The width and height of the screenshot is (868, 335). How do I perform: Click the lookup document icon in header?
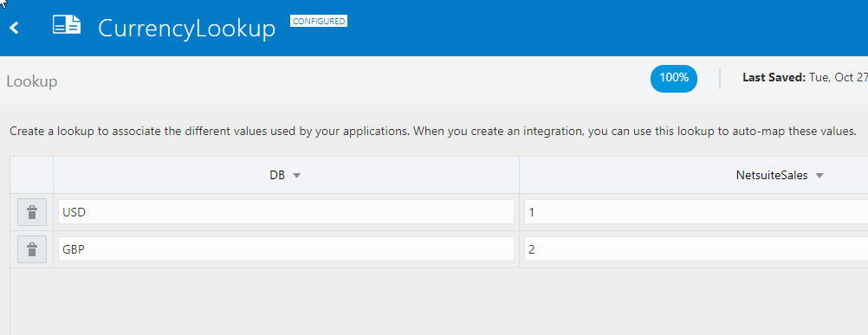tap(67, 25)
